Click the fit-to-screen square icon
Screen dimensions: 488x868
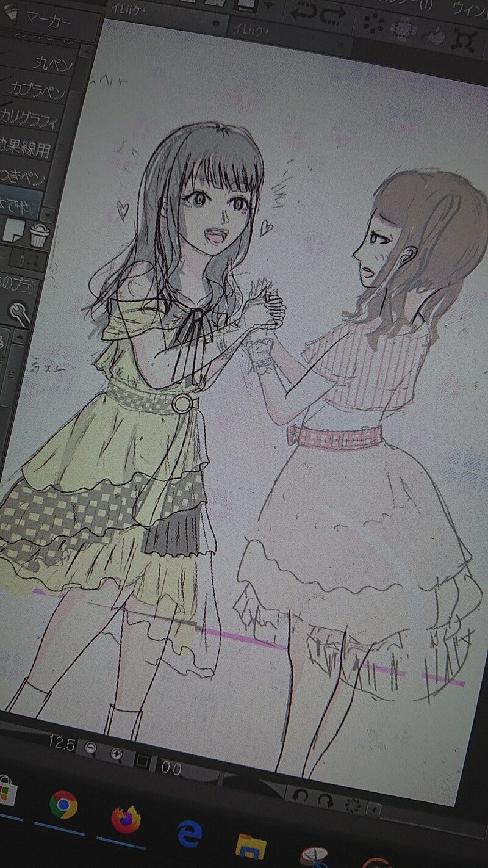point(142,761)
